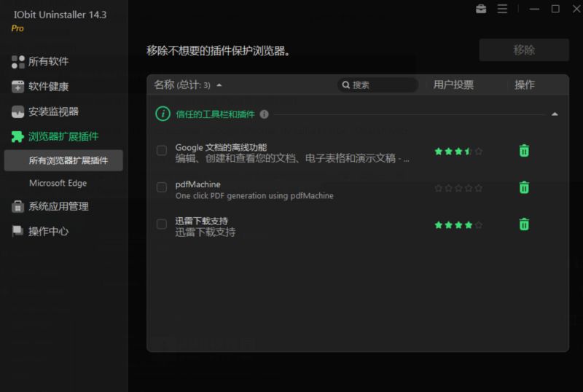This screenshot has height=392, width=583.
Task: Click the 移除 button
Action: 524,50
